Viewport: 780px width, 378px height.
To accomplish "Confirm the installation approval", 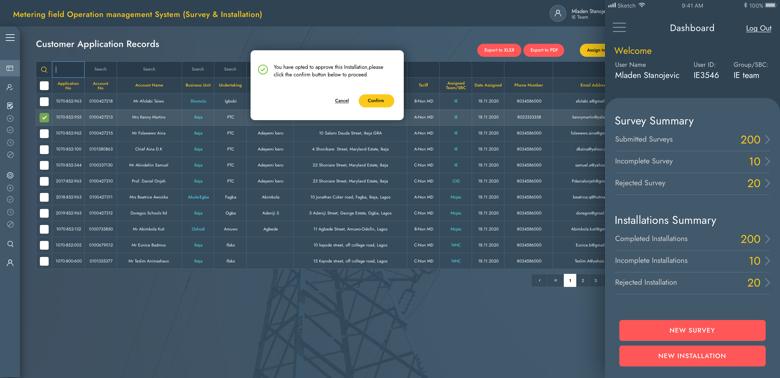I will (x=376, y=100).
